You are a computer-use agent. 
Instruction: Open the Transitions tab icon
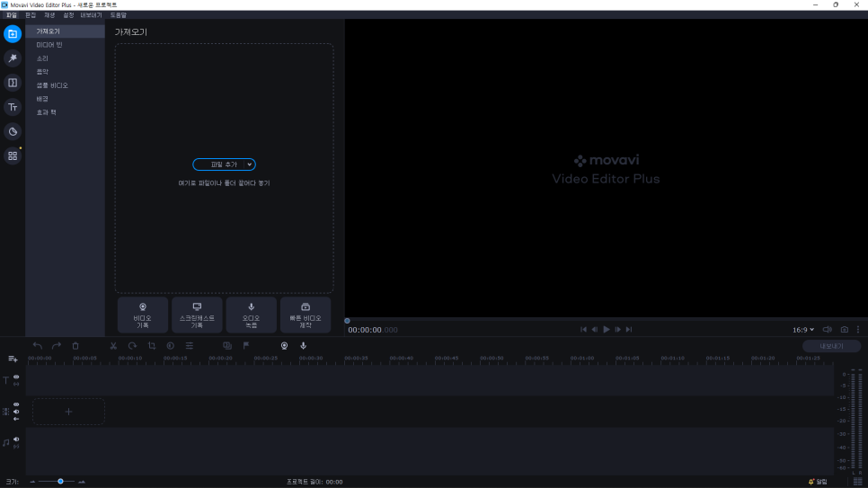pyautogui.click(x=13, y=83)
